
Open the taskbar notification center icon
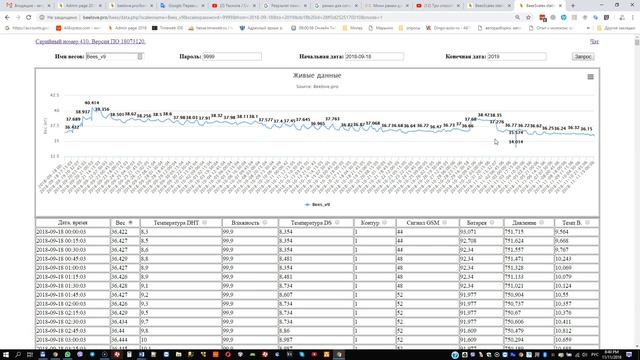point(629,355)
